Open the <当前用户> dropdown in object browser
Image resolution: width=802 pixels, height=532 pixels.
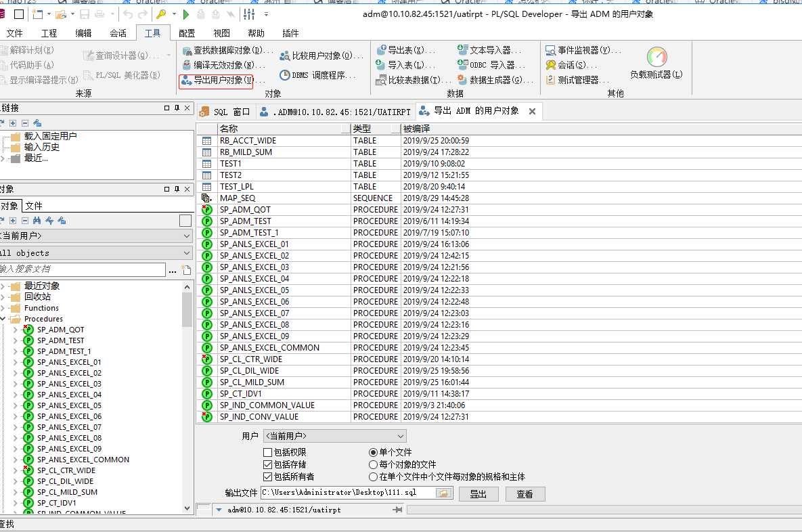point(96,236)
